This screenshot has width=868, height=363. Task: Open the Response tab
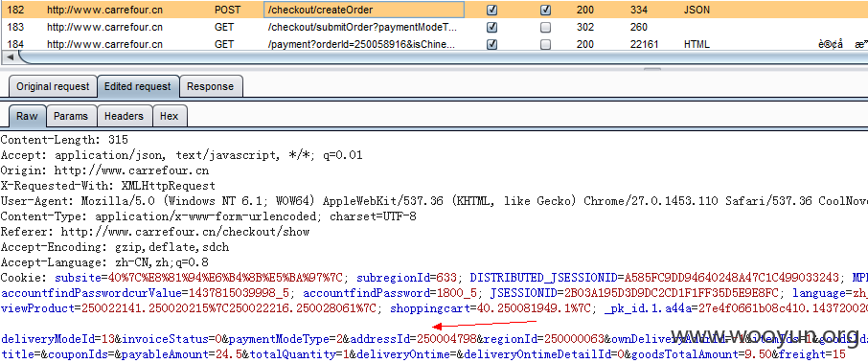click(211, 86)
